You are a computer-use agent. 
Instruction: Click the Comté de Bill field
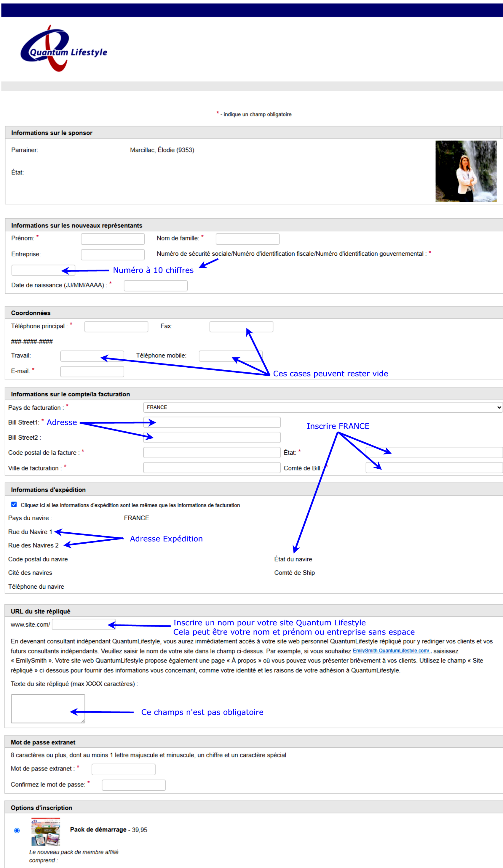click(x=434, y=468)
